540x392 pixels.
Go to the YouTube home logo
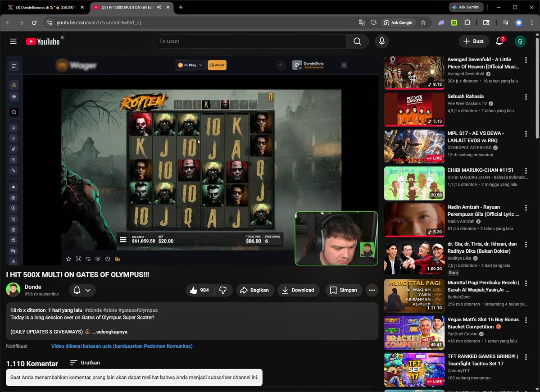tap(43, 41)
